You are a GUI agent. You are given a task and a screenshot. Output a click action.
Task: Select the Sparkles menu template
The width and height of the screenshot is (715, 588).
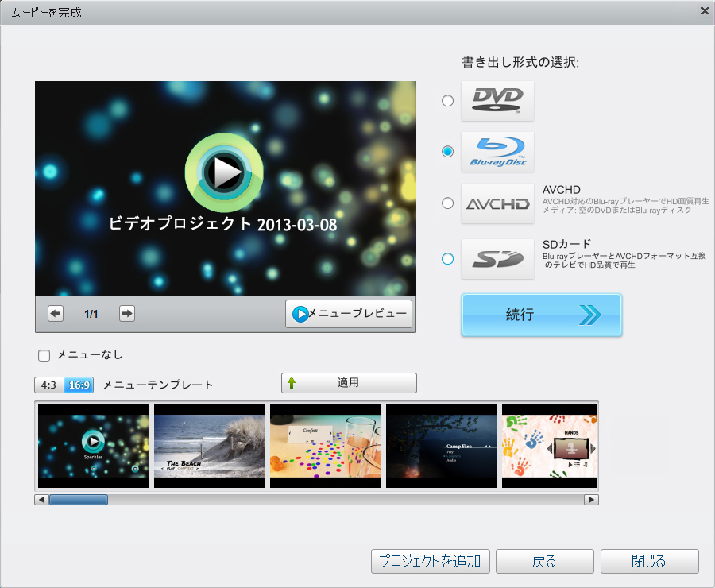click(x=94, y=446)
